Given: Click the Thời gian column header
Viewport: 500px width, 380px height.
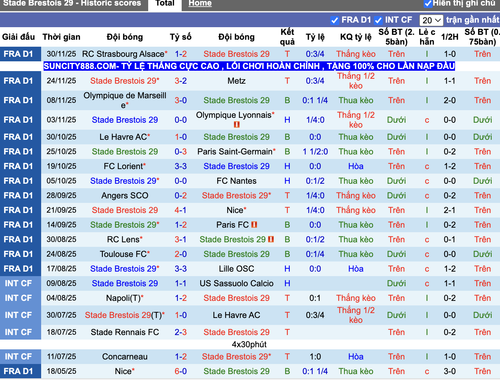Looking at the screenshot, I should [x=61, y=37].
